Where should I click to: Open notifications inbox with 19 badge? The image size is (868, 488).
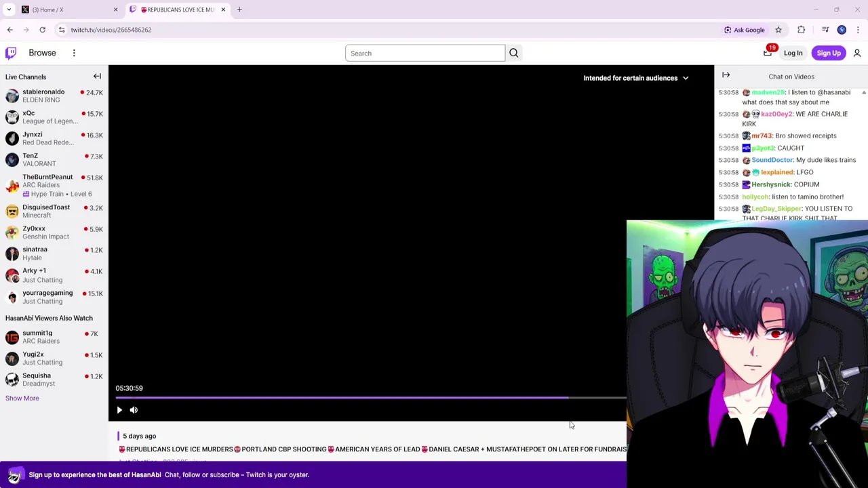click(768, 53)
